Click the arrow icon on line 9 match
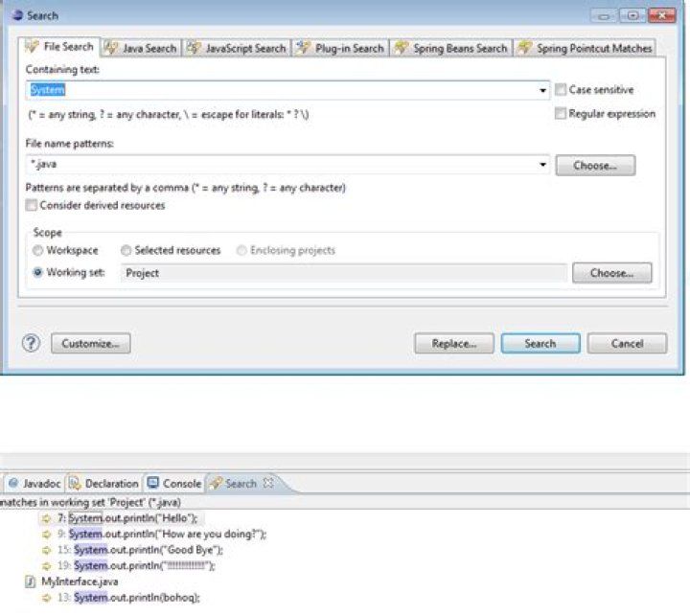 [x=46, y=535]
